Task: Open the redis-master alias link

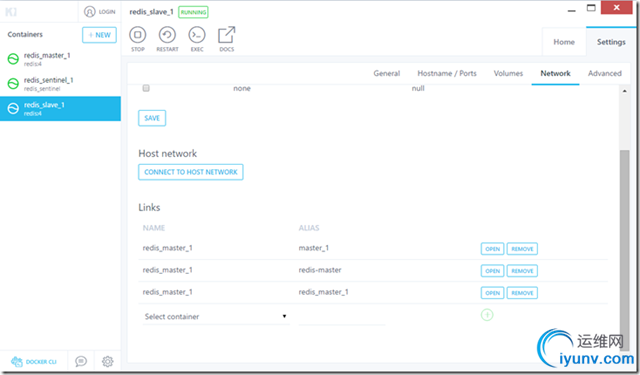Action: coord(492,271)
